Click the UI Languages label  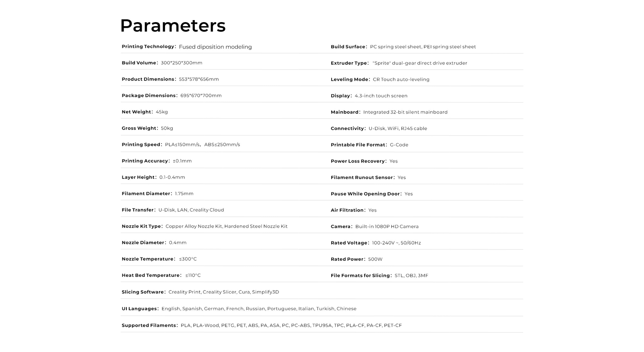click(139, 309)
